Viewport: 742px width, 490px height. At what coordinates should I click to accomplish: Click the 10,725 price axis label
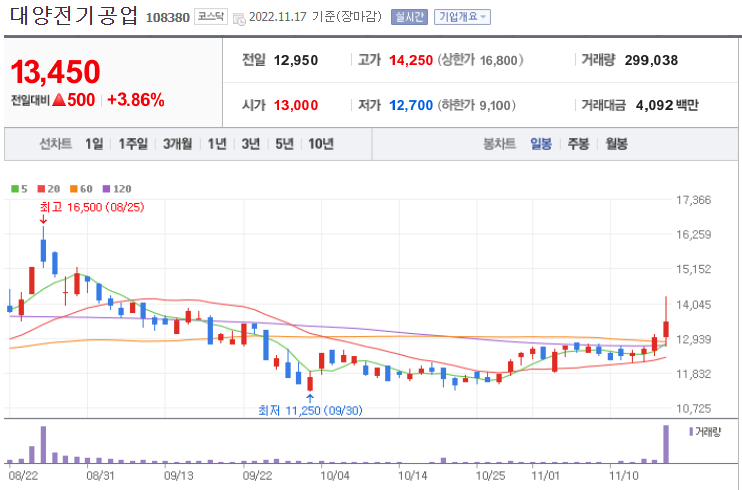[693, 408]
